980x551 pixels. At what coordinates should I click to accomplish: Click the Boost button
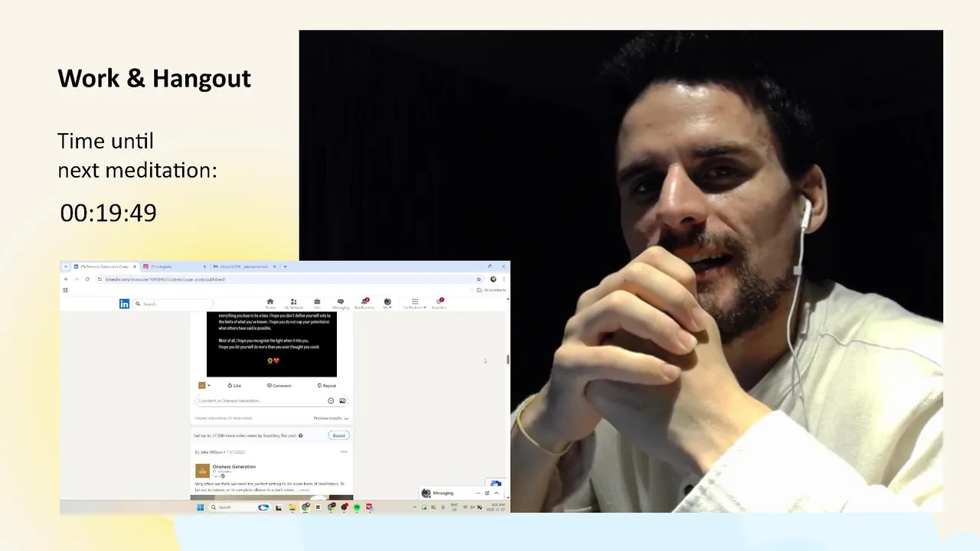click(338, 435)
